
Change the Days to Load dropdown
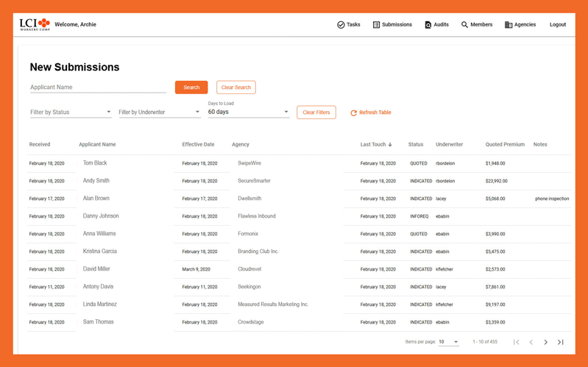click(x=248, y=112)
